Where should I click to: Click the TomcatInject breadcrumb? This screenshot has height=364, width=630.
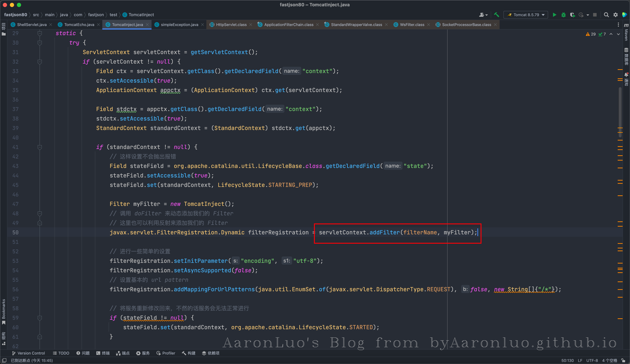(138, 15)
